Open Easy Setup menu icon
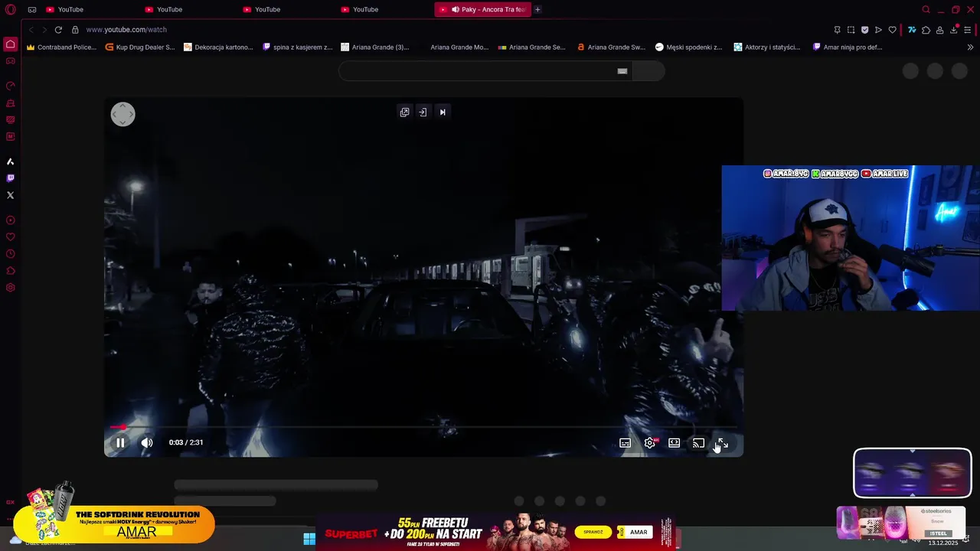The width and height of the screenshot is (980, 551). coord(968,30)
